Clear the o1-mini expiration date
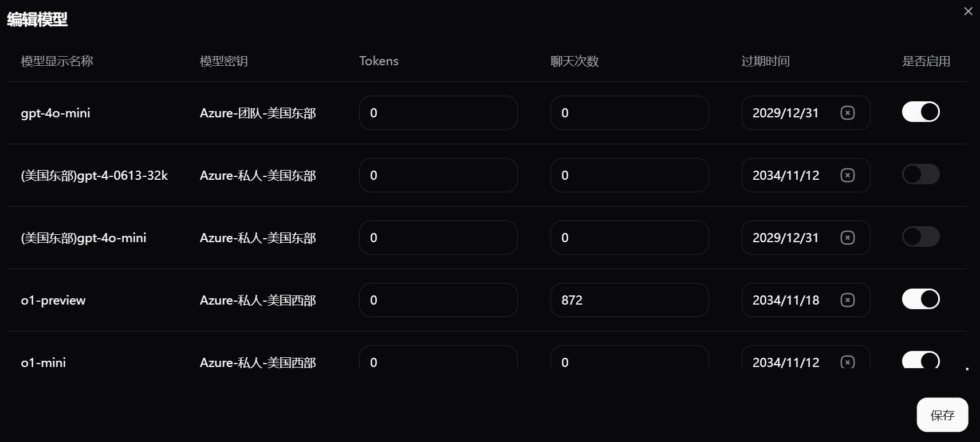The width and height of the screenshot is (980, 442). [x=847, y=362]
